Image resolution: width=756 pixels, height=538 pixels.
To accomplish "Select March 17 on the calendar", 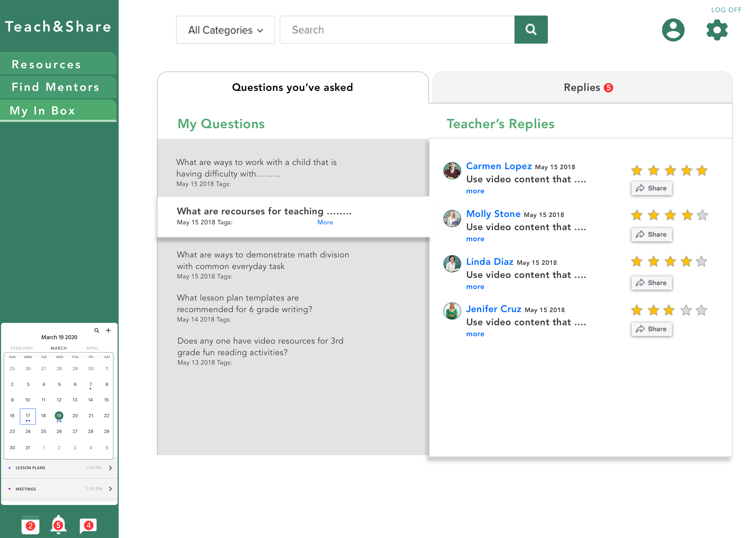I will (28, 416).
